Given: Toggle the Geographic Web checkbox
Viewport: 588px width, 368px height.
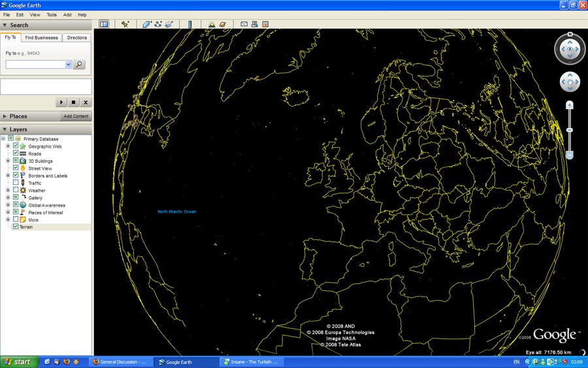Looking at the screenshot, I should click(16, 146).
